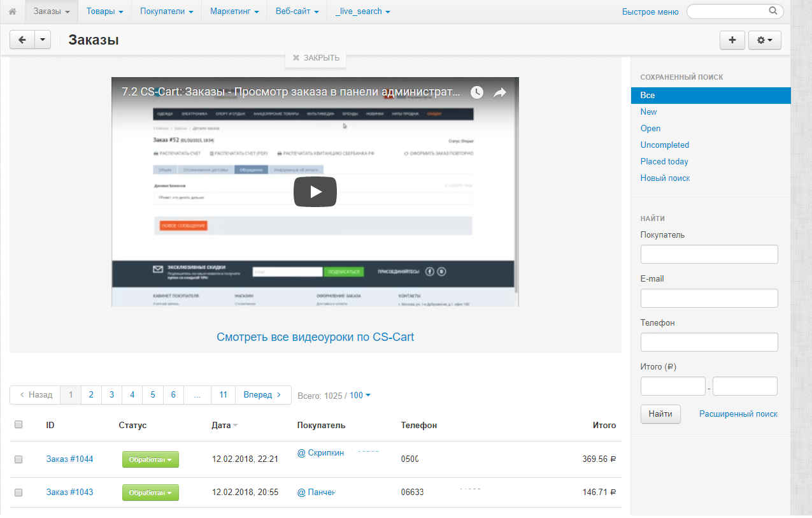Check the box for order #1043

(18, 493)
